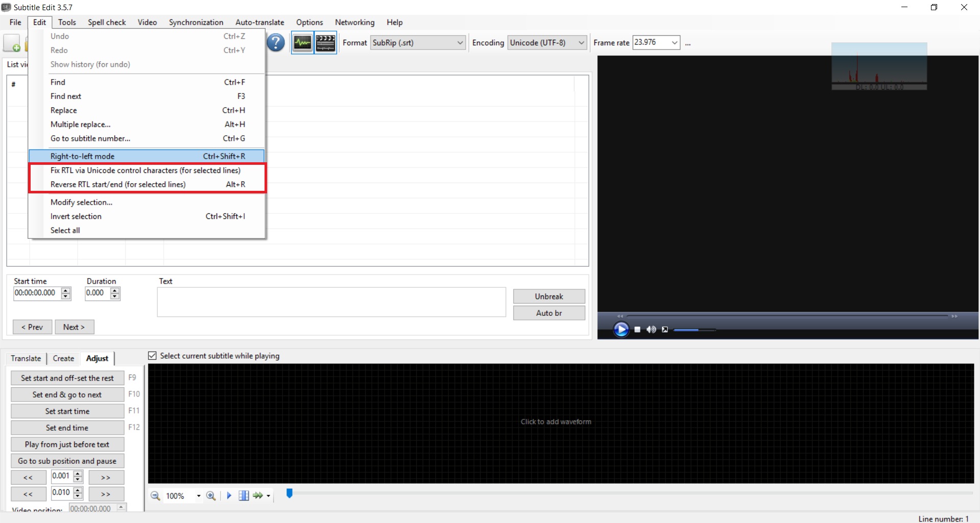980x523 pixels.
Task: Click the Unbreak button
Action: tap(548, 296)
